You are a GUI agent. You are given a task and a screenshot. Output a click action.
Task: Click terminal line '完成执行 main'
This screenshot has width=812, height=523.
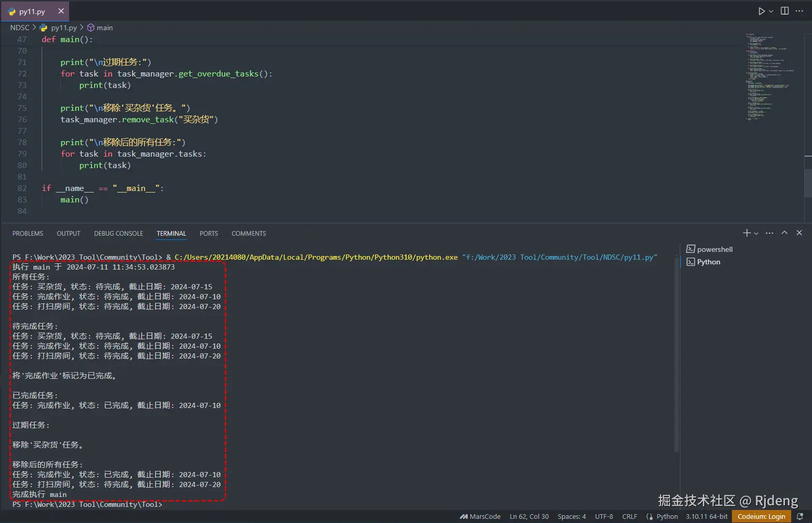coord(40,494)
